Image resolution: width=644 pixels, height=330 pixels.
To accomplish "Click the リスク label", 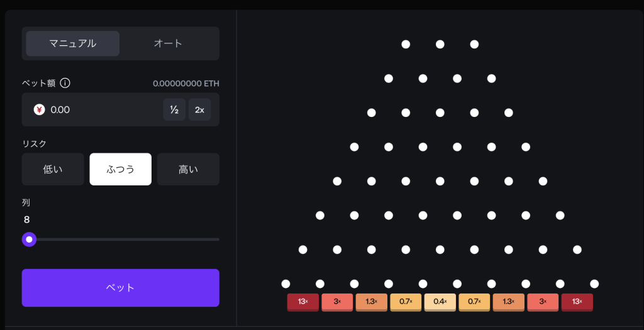I will [34, 144].
